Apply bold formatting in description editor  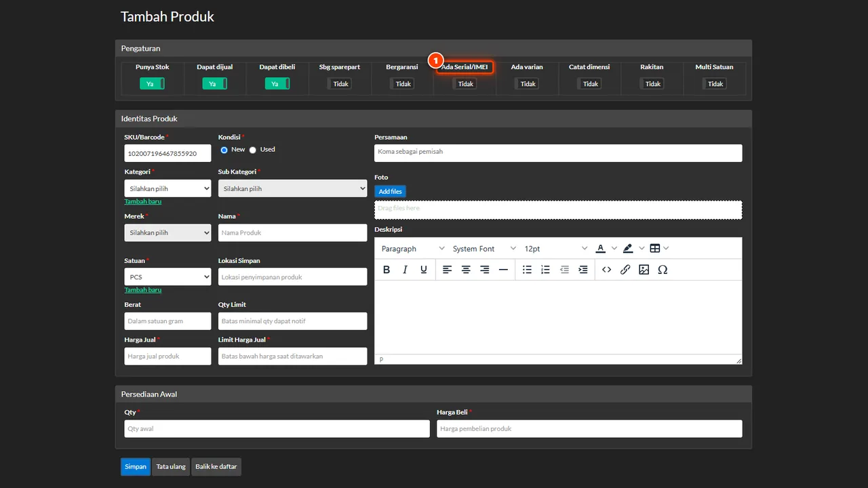[387, 270]
